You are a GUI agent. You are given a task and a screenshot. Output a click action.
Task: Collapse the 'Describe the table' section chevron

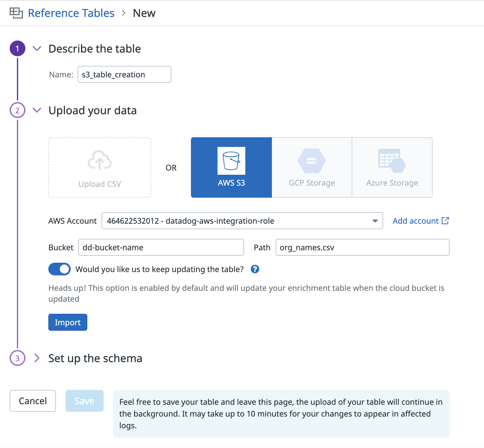[x=37, y=48]
